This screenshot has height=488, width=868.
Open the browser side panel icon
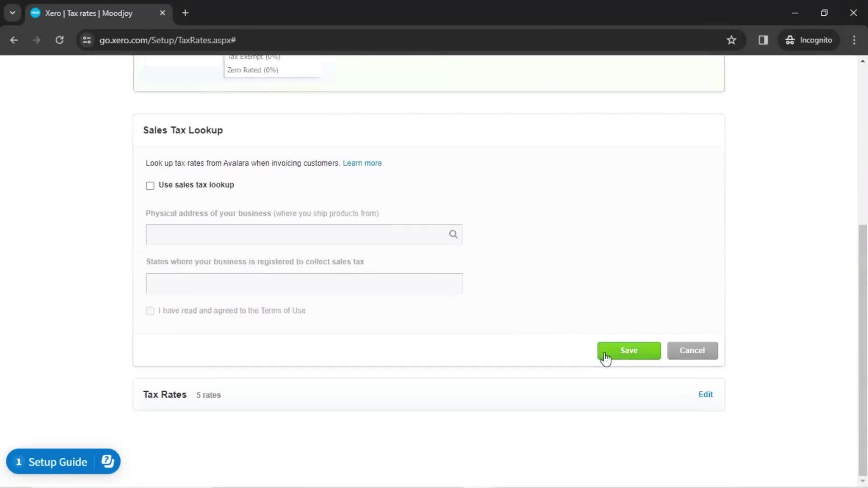tap(763, 40)
